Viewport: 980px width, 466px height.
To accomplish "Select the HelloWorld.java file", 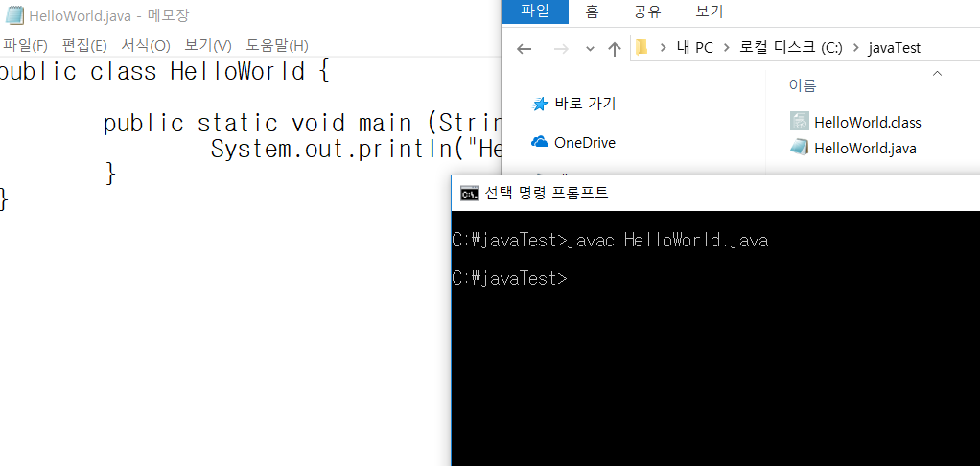I will click(x=865, y=149).
